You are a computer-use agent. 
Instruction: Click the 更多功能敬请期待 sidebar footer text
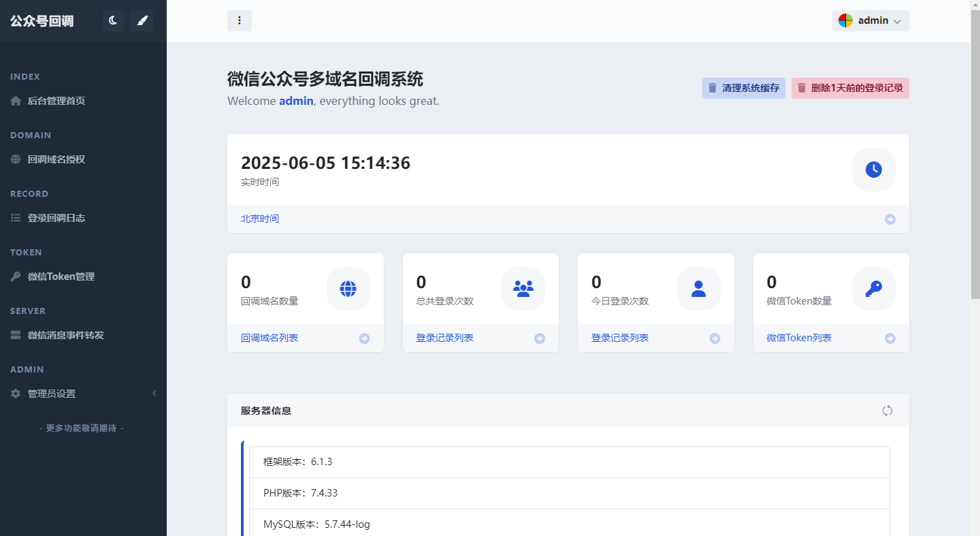coord(82,428)
